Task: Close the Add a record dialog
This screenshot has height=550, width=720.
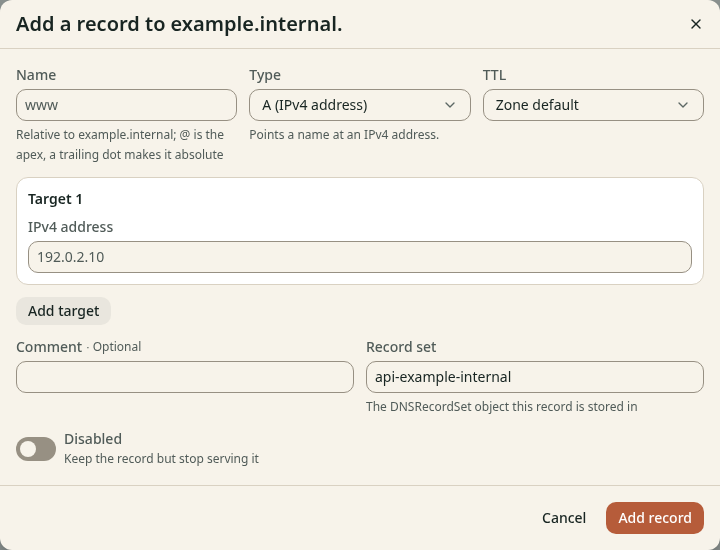Action: tap(696, 24)
